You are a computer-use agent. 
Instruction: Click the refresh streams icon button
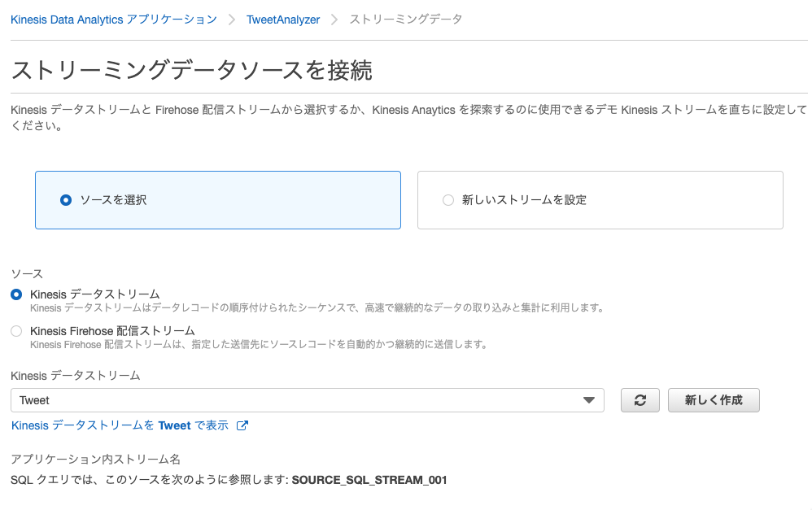[x=640, y=400]
